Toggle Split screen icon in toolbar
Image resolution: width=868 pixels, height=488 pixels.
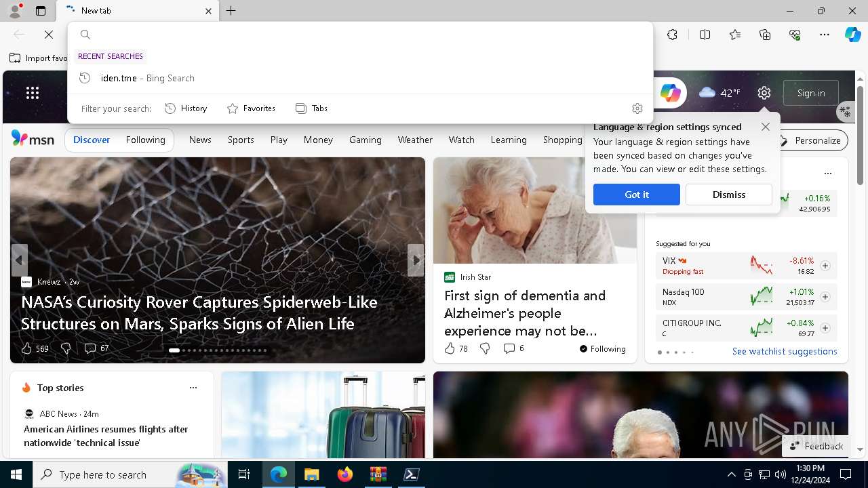pos(705,35)
